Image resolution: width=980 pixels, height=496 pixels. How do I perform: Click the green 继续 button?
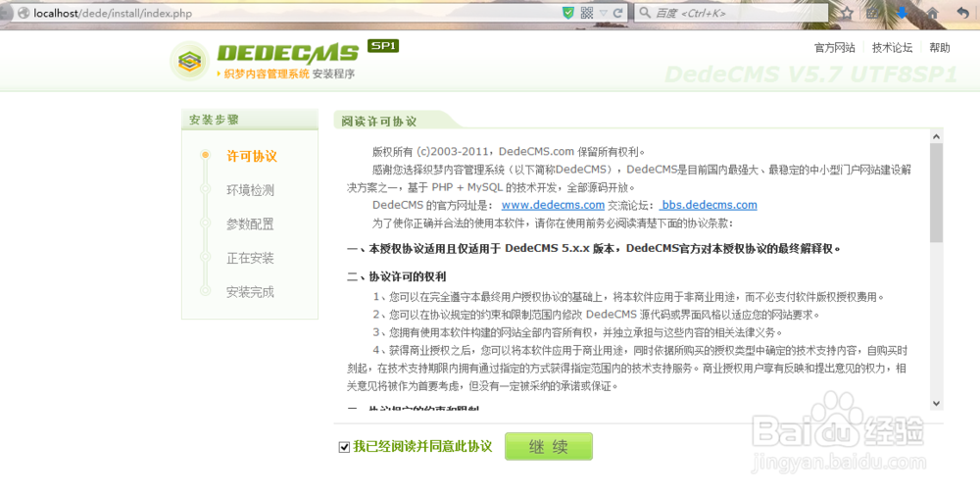point(548,447)
